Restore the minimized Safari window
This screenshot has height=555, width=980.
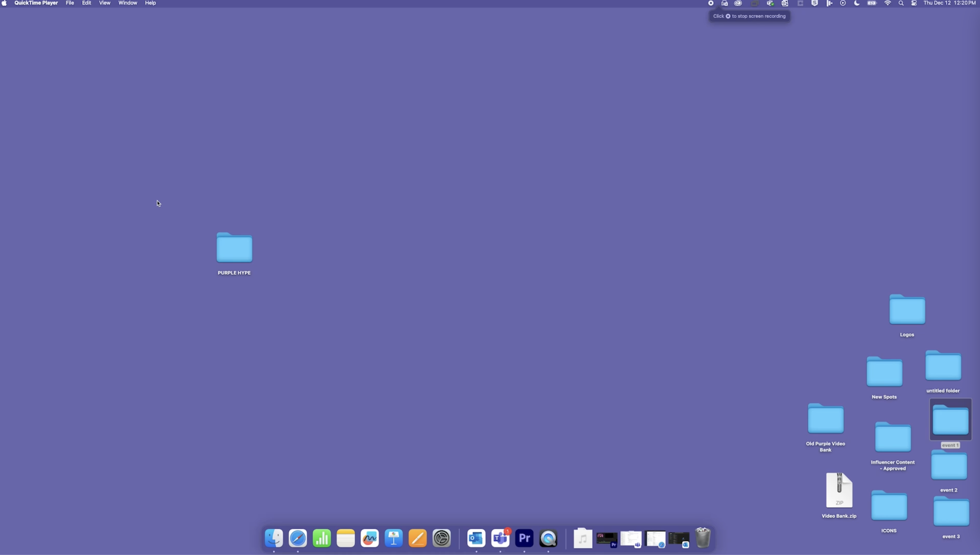(655, 539)
